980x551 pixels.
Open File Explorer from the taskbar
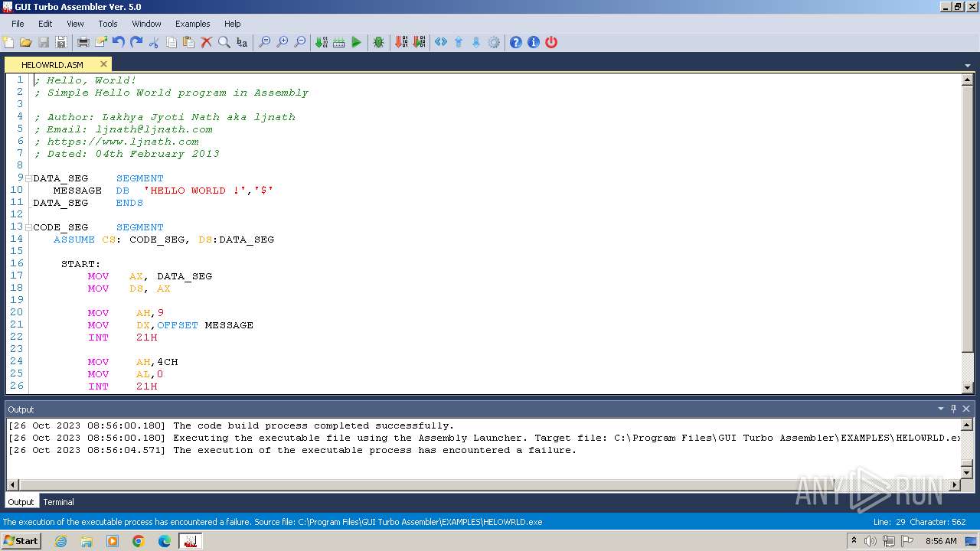(87, 541)
